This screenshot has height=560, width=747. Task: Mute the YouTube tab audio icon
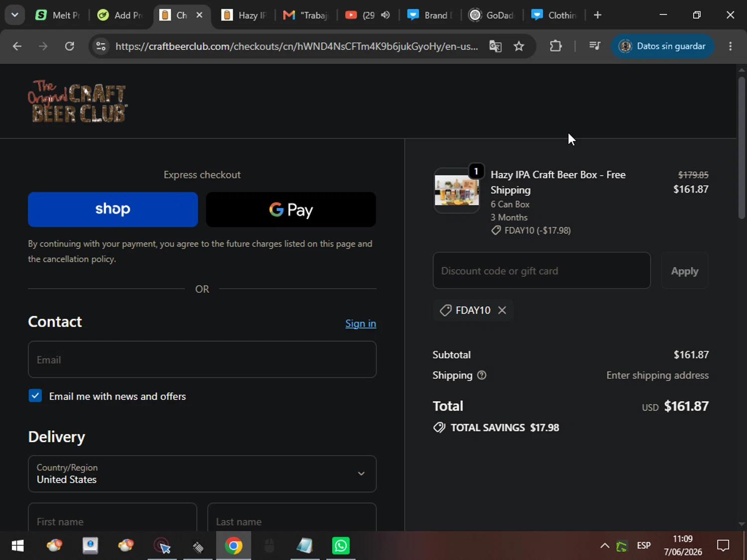click(x=385, y=15)
